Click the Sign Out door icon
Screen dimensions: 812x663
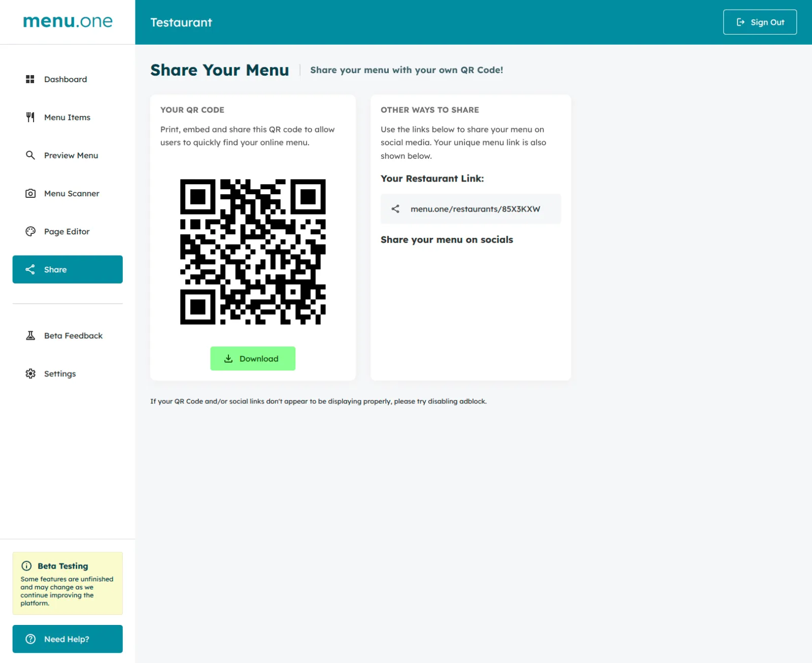pos(740,22)
